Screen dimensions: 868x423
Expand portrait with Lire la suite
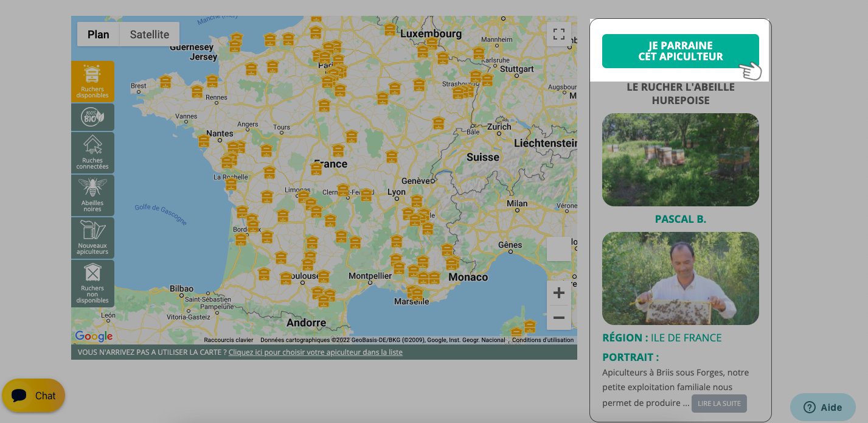[719, 404]
